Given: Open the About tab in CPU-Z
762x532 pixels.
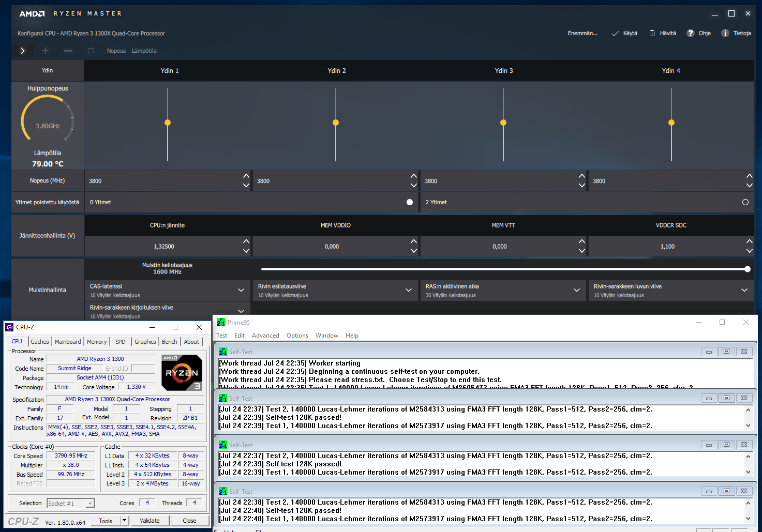Looking at the screenshot, I should [x=191, y=342].
